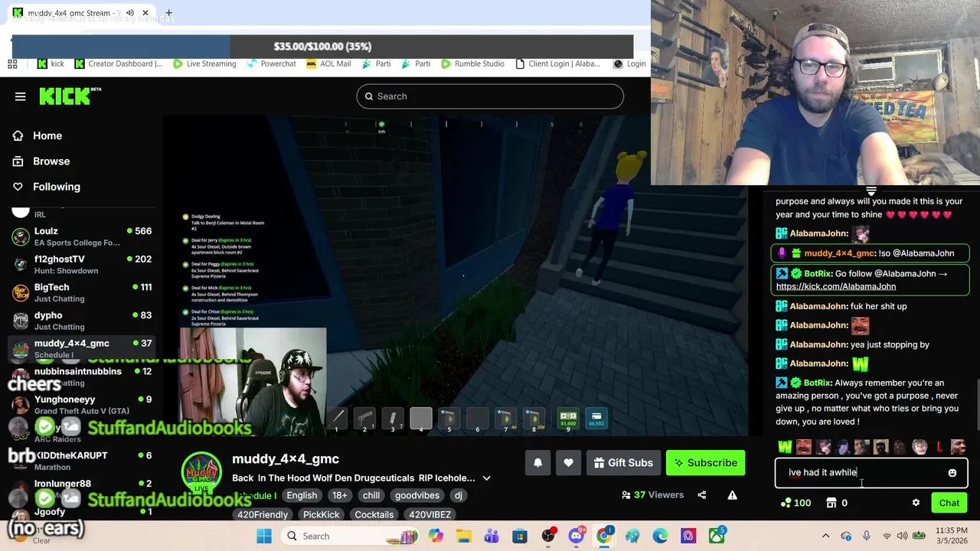Image resolution: width=980 pixels, height=551 pixels.
Task: Send message with the Chat button
Action: pos(949,503)
